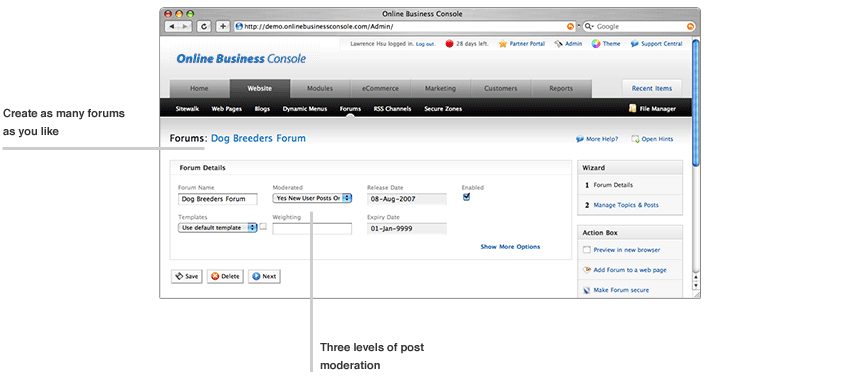Screen dimensions: 860x378
Task: Open the eCommerce tab
Action: coord(380,88)
